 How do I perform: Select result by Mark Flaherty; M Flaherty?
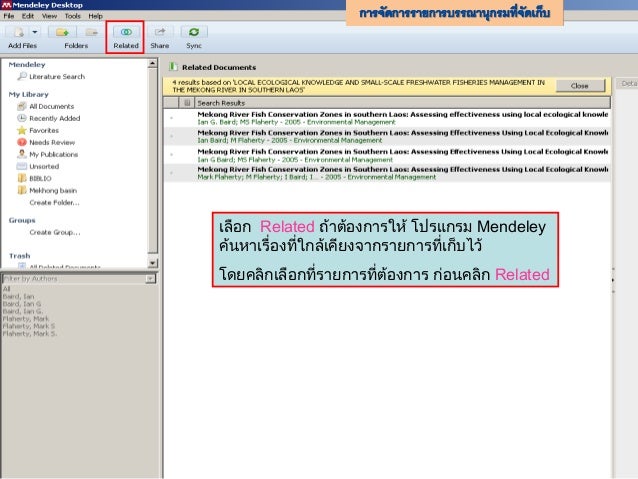pyautogui.click(x=387, y=173)
